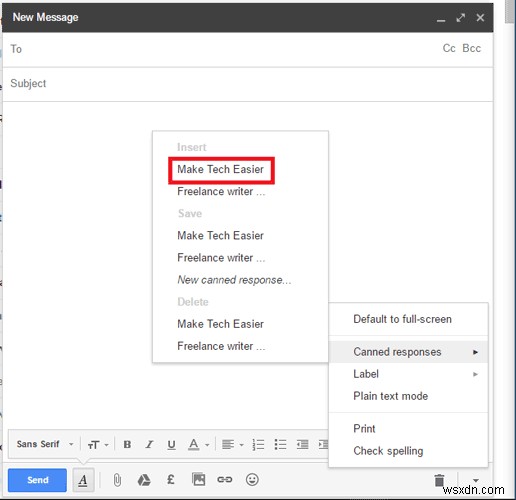Delete the Freelance writer canned response
Viewport: 516px width, 500px height.
[221, 346]
